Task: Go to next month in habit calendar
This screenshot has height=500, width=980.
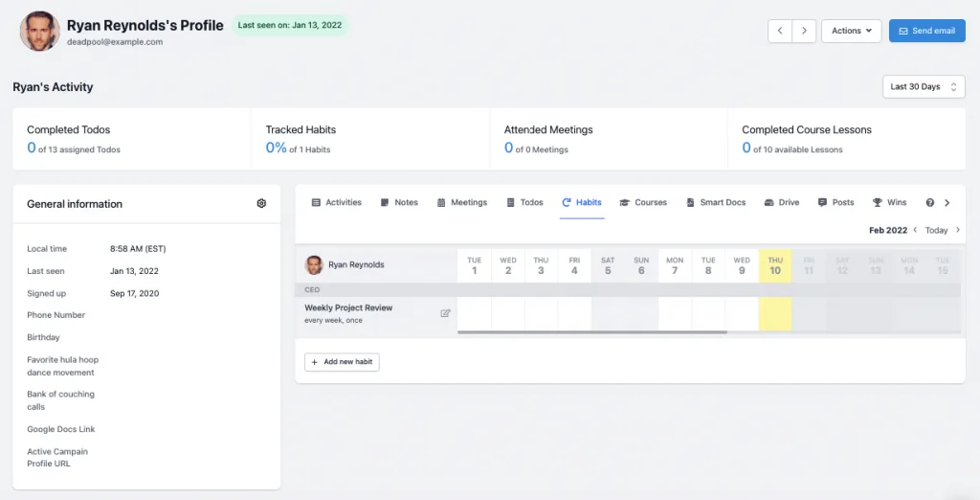Action: 958,230
